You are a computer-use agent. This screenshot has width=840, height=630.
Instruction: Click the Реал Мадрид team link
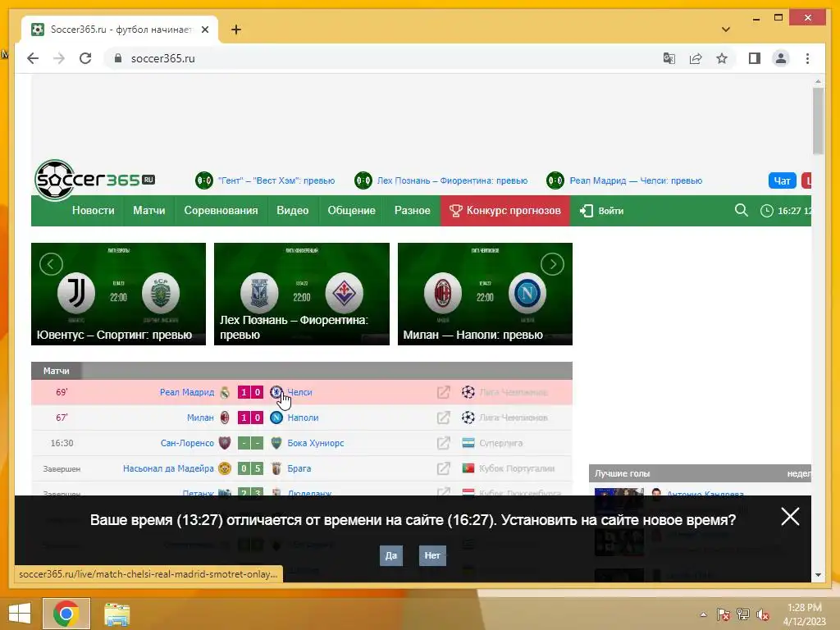pyautogui.click(x=187, y=392)
